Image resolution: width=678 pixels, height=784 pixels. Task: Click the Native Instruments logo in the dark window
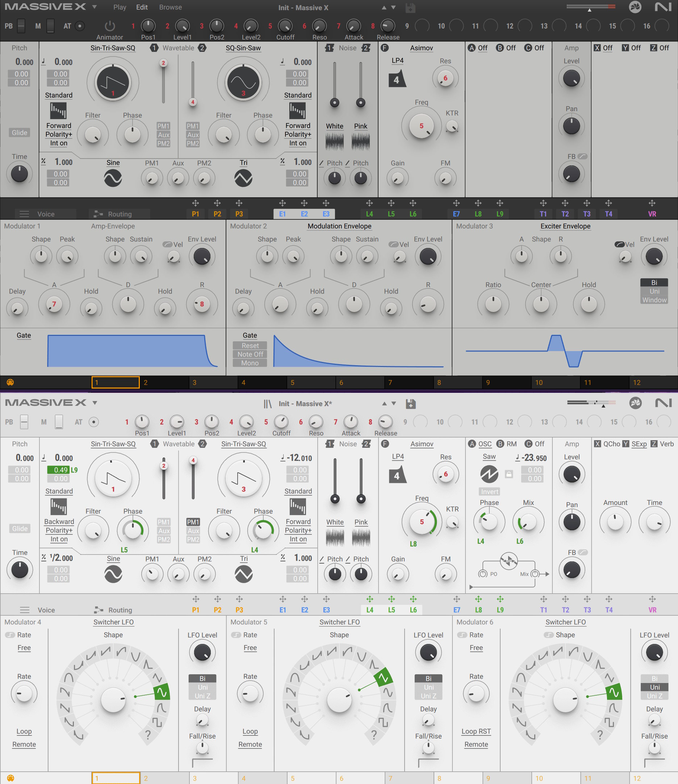pyautogui.click(x=663, y=7)
